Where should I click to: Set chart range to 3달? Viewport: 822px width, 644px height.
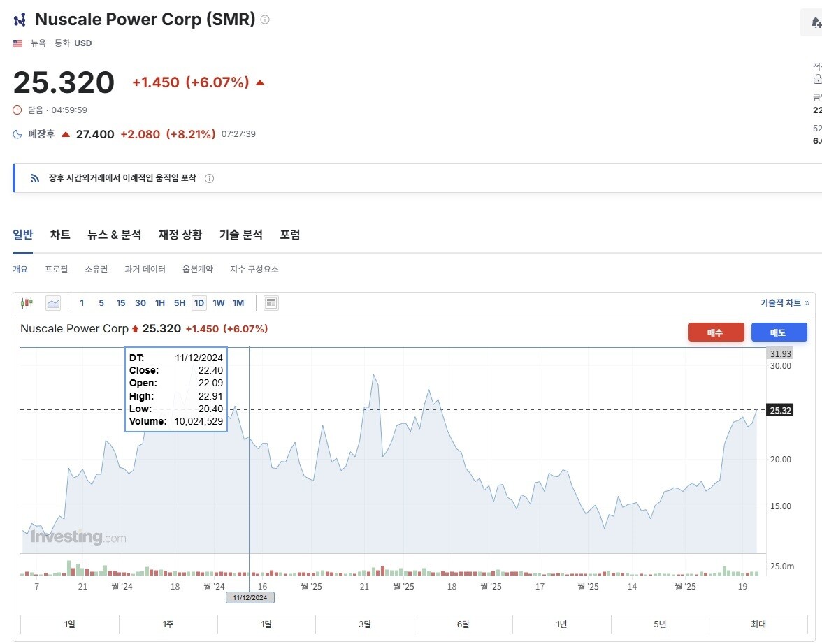click(x=365, y=624)
